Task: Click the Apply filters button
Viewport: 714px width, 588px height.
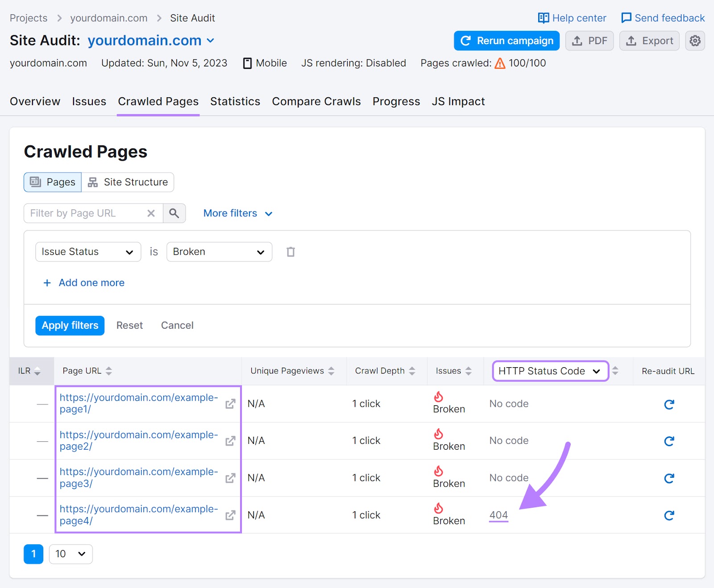Action: point(70,325)
